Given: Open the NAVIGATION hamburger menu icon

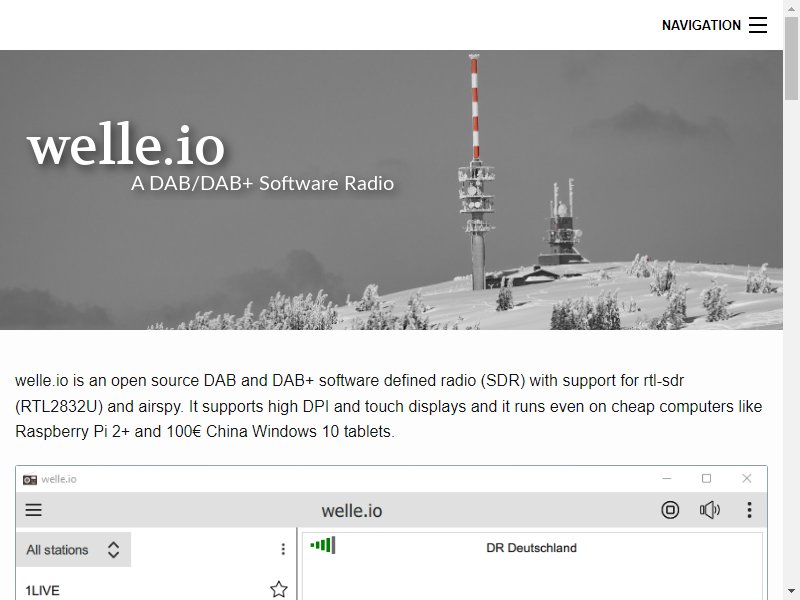Looking at the screenshot, I should (758, 24).
